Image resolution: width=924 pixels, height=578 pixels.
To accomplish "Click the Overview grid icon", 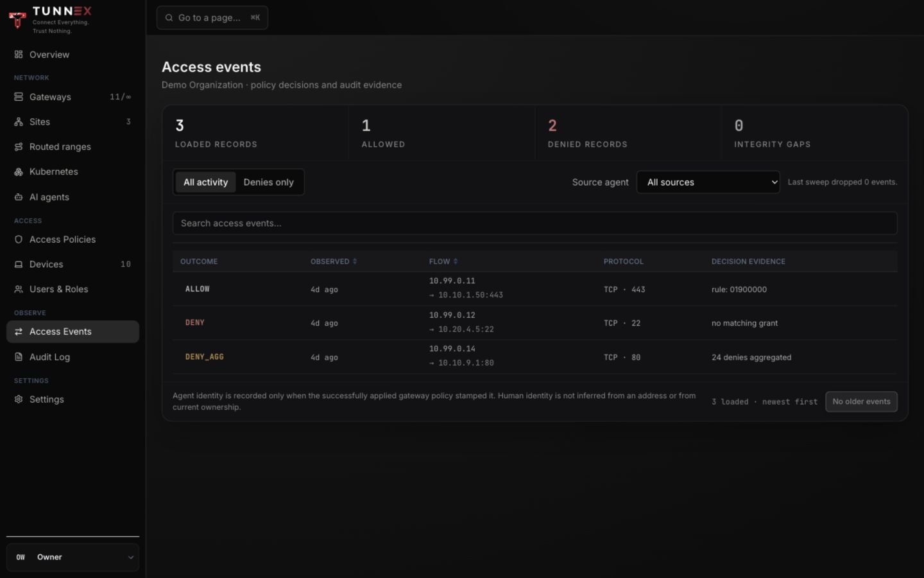I will (19, 55).
